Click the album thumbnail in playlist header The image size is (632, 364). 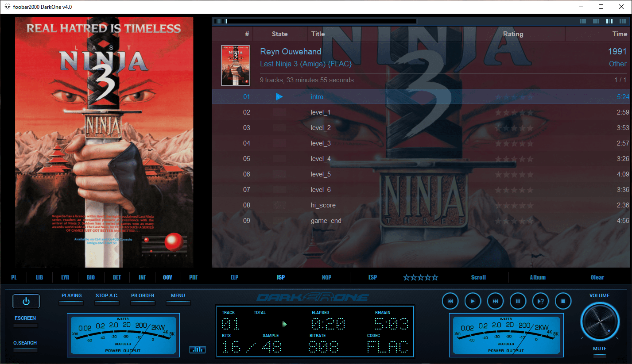tap(236, 65)
